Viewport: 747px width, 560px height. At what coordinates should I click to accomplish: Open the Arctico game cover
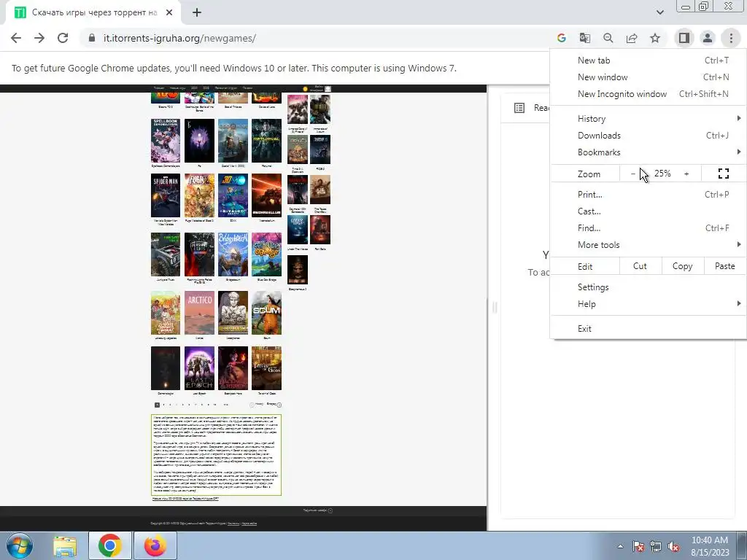click(199, 313)
